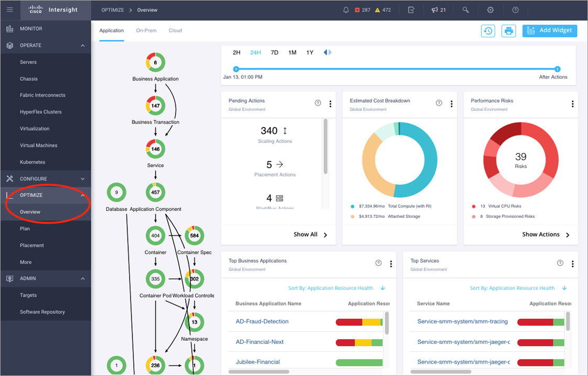Image resolution: width=588 pixels, height=376 pixels.
Task: Switch to the On-Prem tab
Action: (146, 30)
